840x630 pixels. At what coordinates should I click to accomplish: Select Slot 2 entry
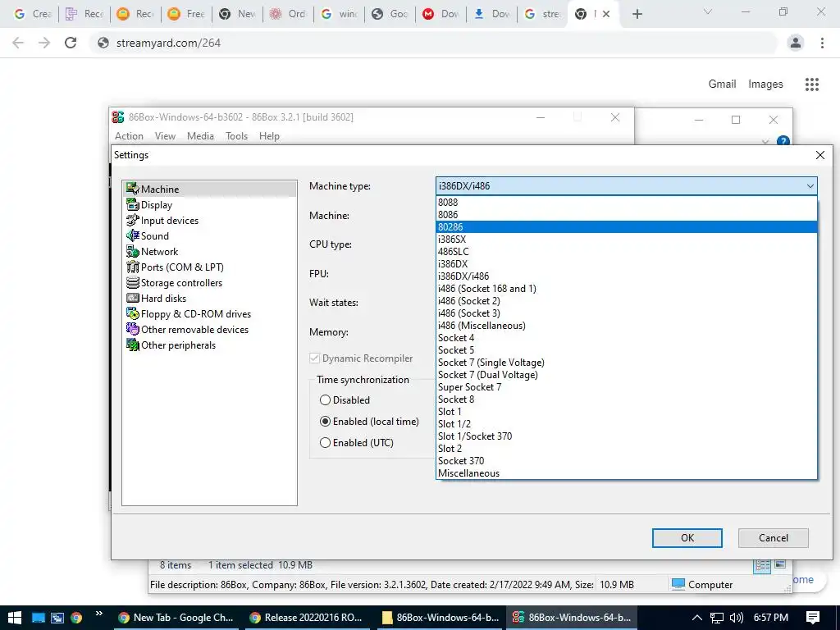click(627, 449)
